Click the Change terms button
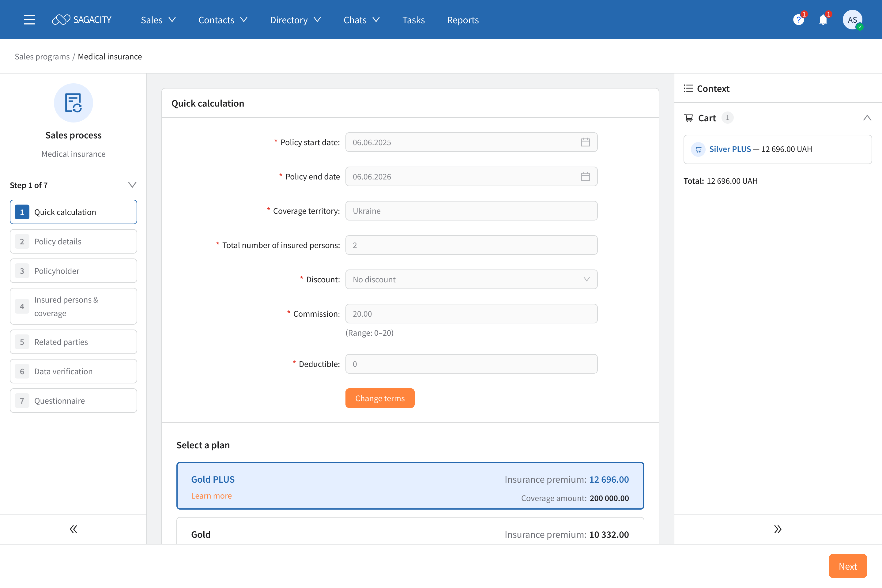This screenshot has width=882, height=588. pos(380,398)
